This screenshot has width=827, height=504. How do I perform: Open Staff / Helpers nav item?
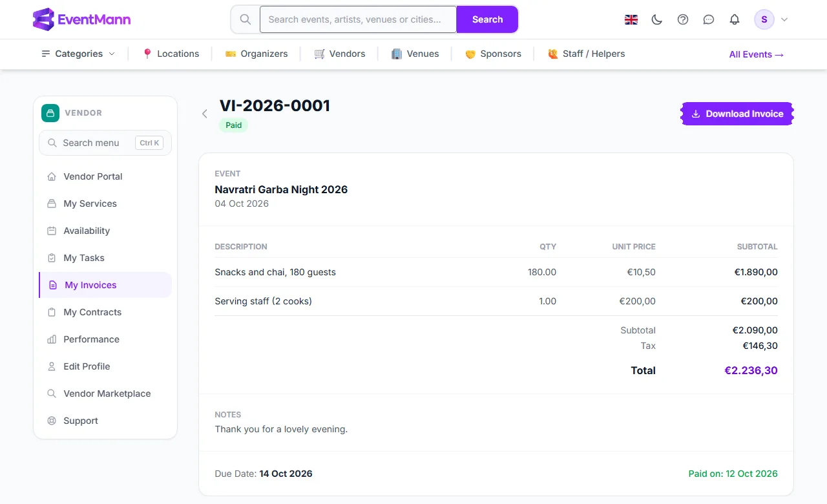(586, 54)
